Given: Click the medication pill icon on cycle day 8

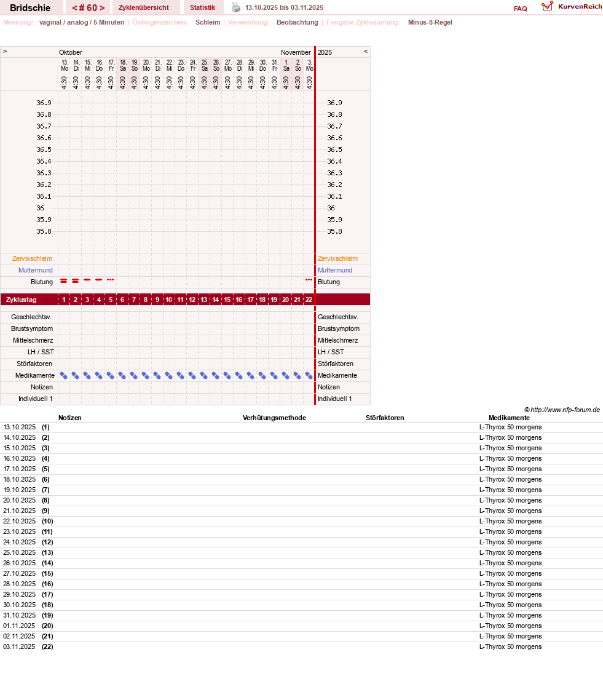Looking at the screenshot, I should pos(146,375).
